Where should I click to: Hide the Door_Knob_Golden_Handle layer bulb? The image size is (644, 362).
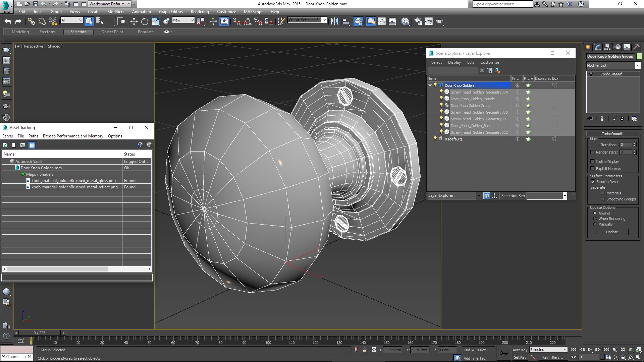[x=441, y=99]
